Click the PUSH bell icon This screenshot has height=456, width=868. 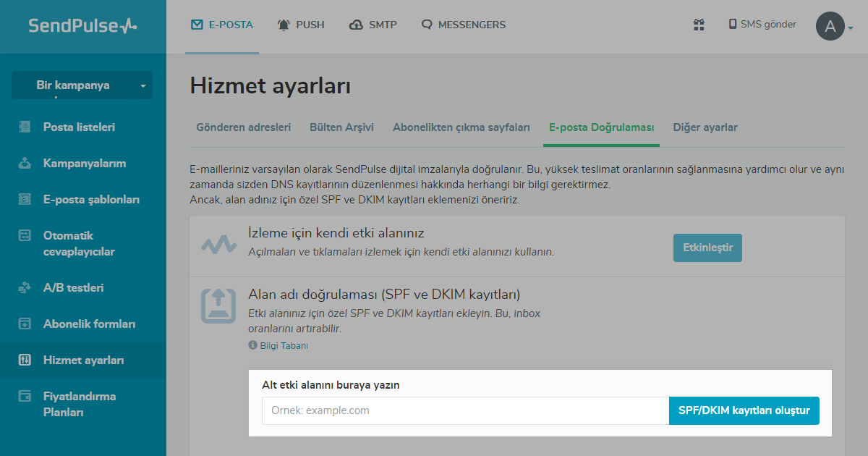tap(284, 25)
